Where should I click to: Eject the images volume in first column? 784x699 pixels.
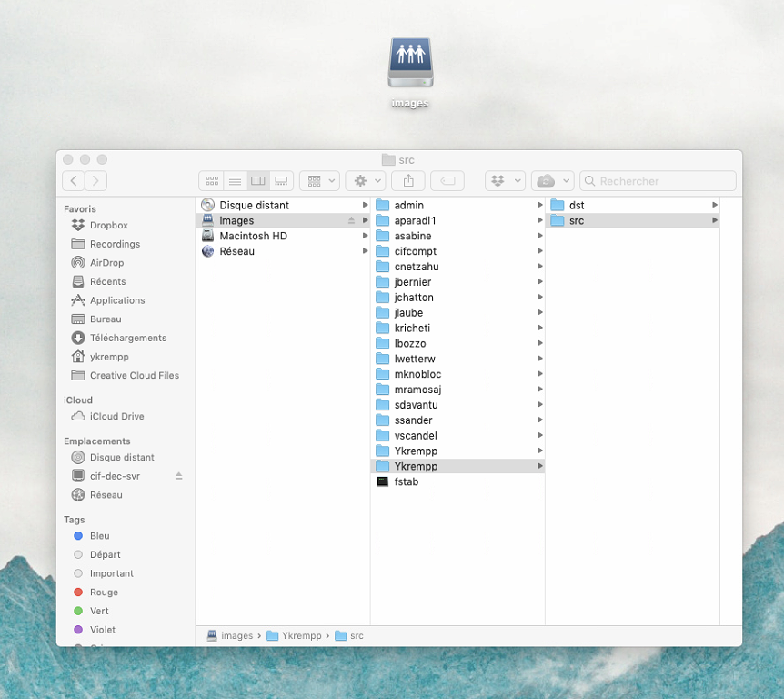point(352,221)
